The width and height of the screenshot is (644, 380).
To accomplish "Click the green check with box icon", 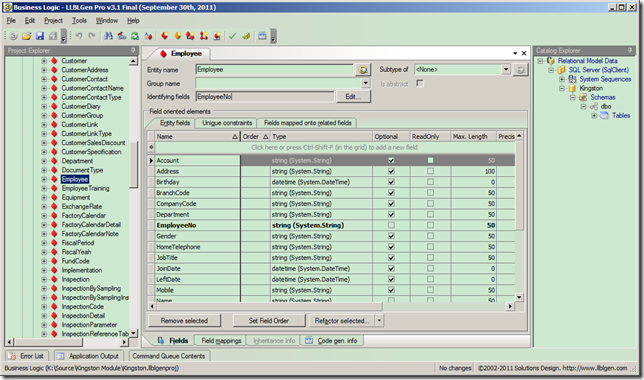I will pos(246,36).
